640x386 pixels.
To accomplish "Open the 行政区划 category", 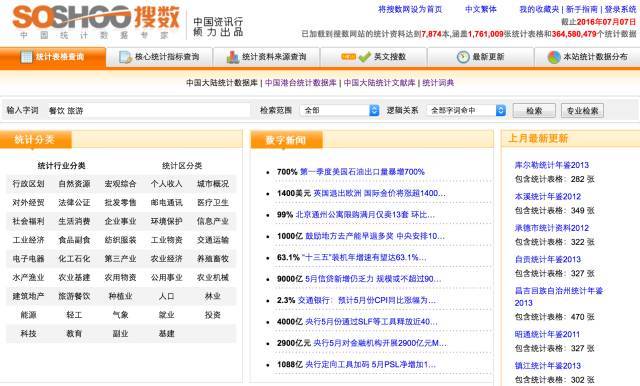I will pyautogui.click(x=28, y=184).
